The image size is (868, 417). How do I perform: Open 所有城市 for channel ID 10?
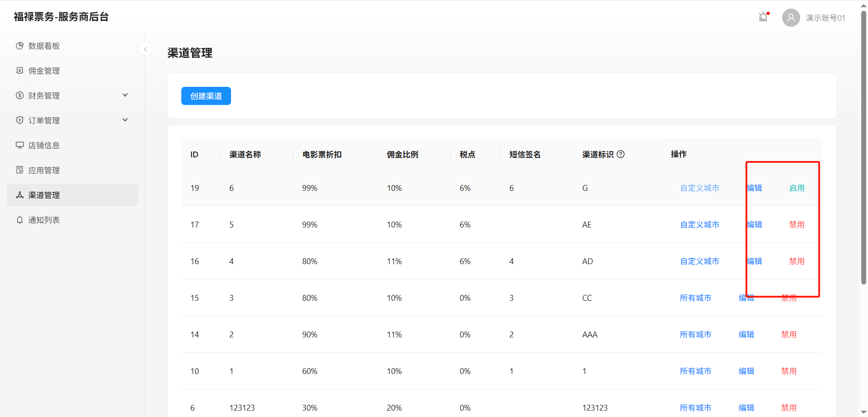pos(695,371)
